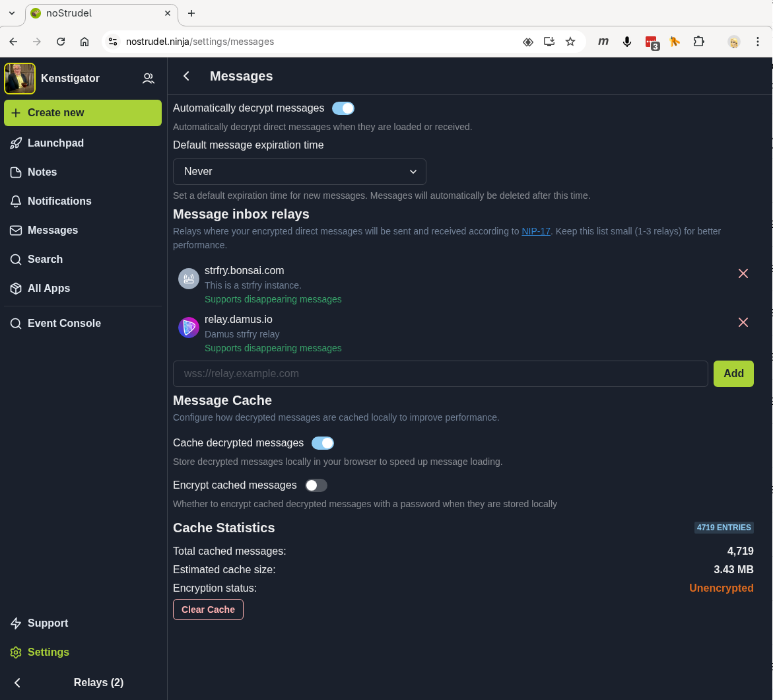Remove the strfry.bonsai.com relay with the X

(743, 273)
